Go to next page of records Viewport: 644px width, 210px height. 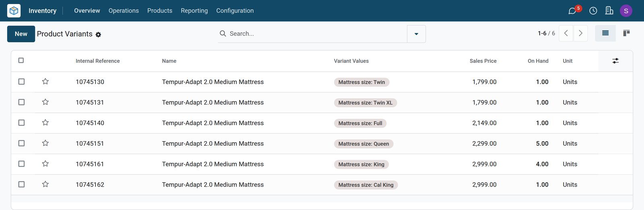coord(580,33)
